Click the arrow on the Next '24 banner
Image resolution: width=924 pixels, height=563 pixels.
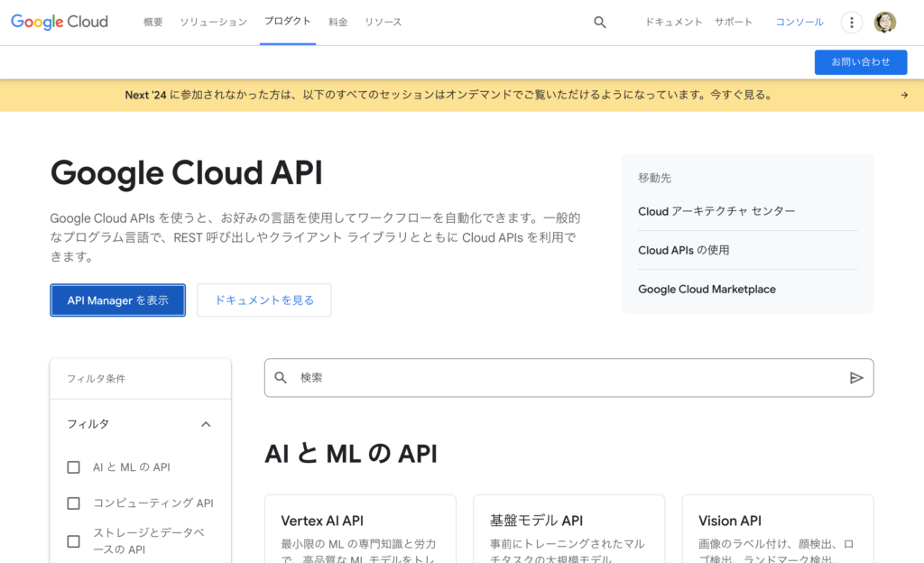click(x=904, y=95)
